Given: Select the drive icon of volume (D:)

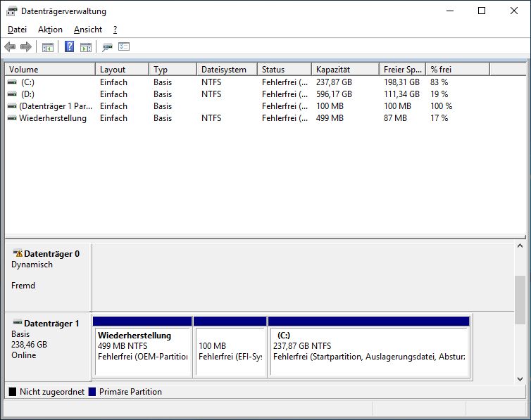Looking at the screenshot, I should point(12,94).
